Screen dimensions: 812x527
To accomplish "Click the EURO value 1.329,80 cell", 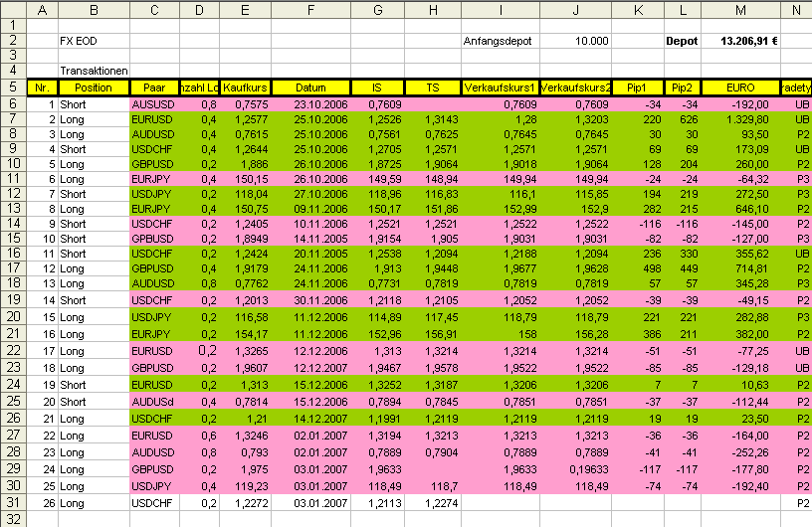I will 740,119.
